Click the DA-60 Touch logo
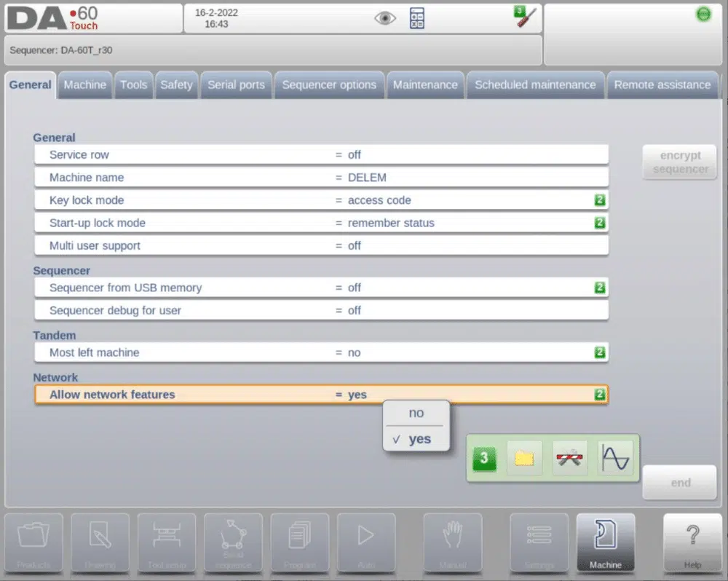Image resolution: width=728 pixels, height=581 pixels. [53, 19]
